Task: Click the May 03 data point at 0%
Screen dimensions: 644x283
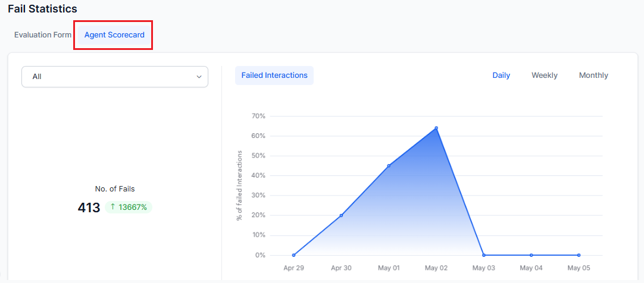Action: click(483, 255)
